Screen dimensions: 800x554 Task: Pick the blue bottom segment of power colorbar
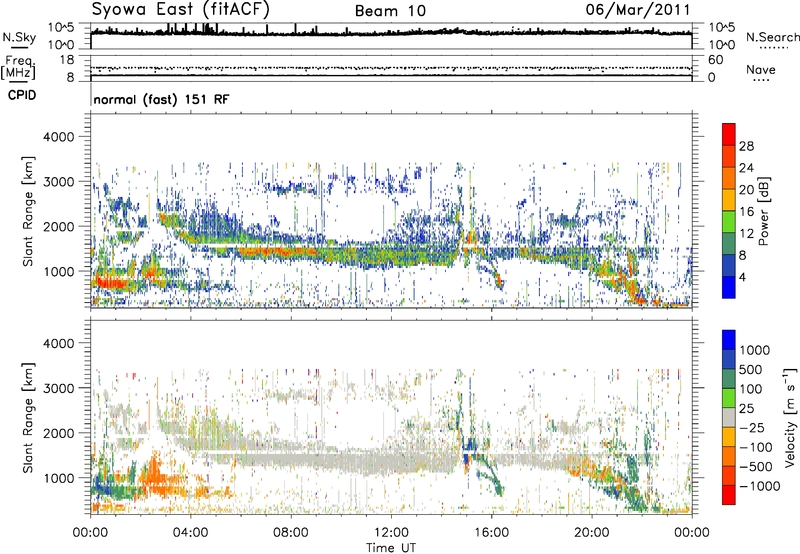click(729, 287)
